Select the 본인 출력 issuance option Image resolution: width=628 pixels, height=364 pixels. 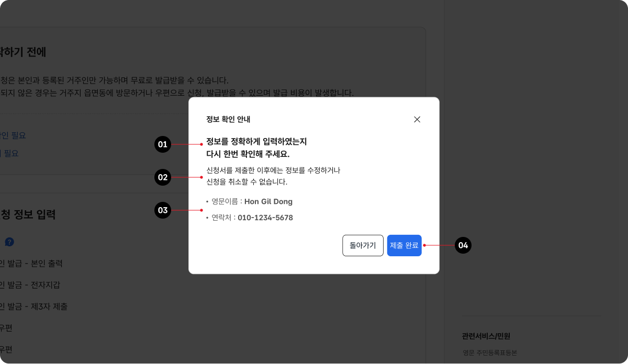coord(32,263)
